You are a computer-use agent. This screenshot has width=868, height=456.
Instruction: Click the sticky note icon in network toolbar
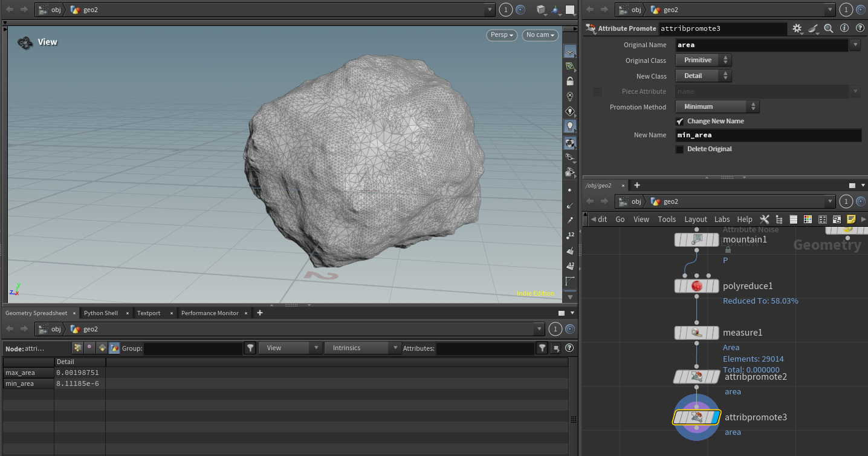[x=851, y=219]
